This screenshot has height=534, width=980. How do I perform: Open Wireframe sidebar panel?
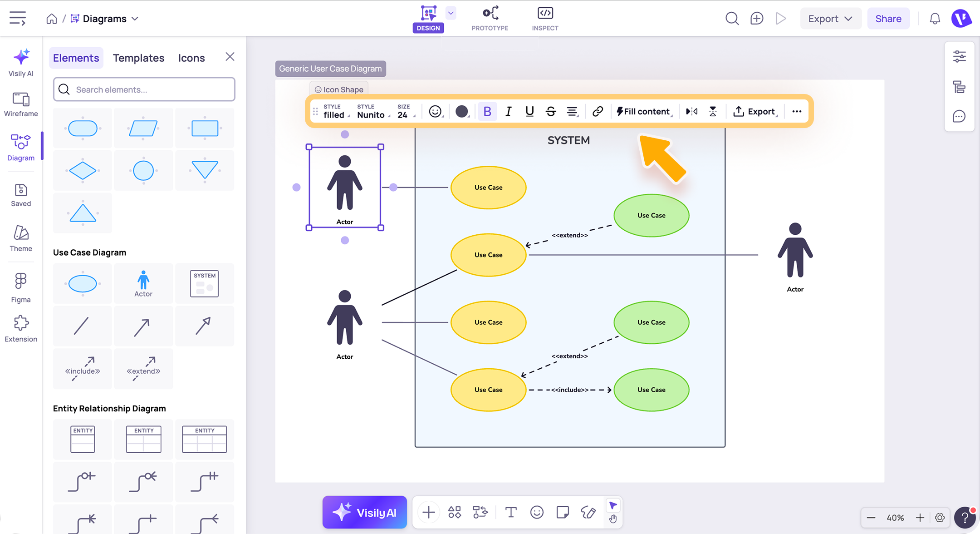[21, 104]
